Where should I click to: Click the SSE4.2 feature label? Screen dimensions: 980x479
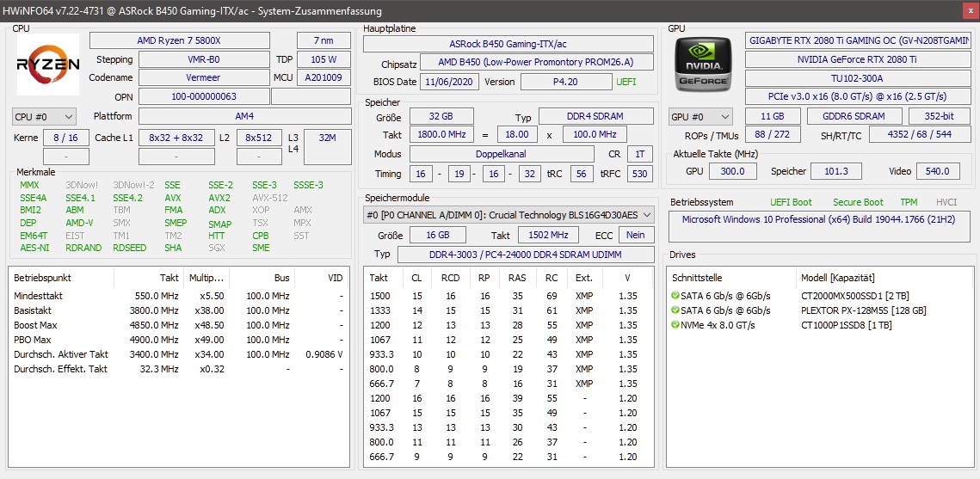point(127,198)
